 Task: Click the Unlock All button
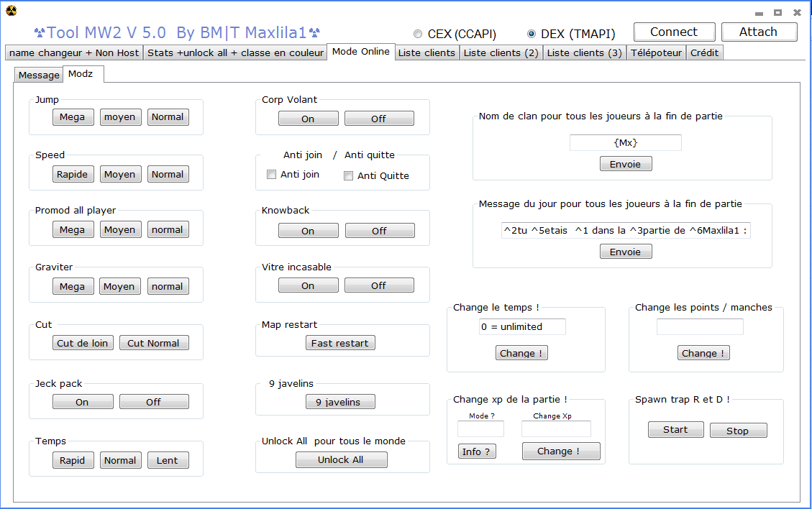(x=341, y=460)
